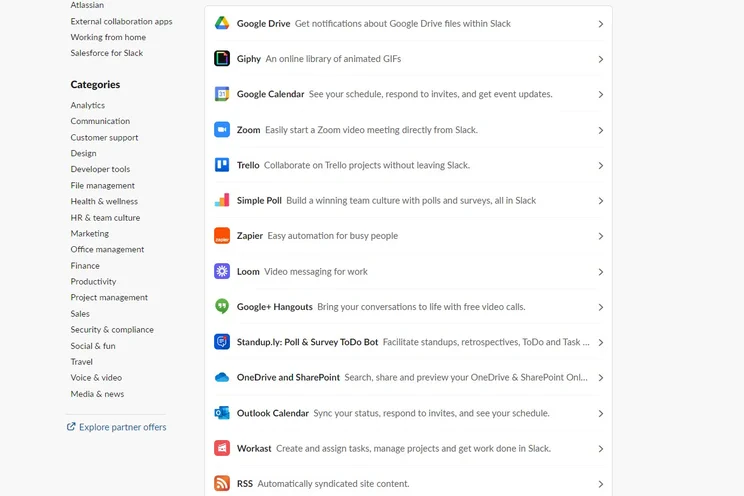This screenshot has height=496, width=744.
Task: Open the Travel category
Action: (82, 362)
